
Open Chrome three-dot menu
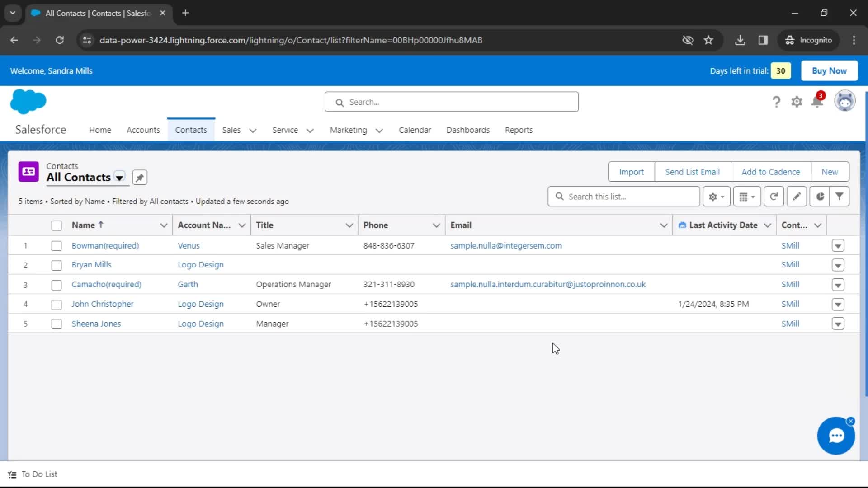[x=854, y=40]
